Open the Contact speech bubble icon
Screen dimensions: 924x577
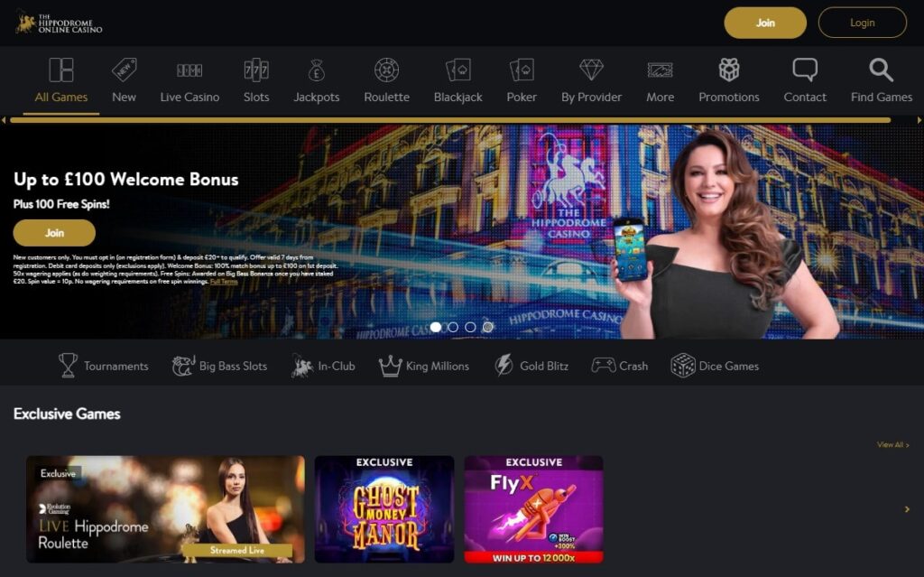click(x=805, y=70)
